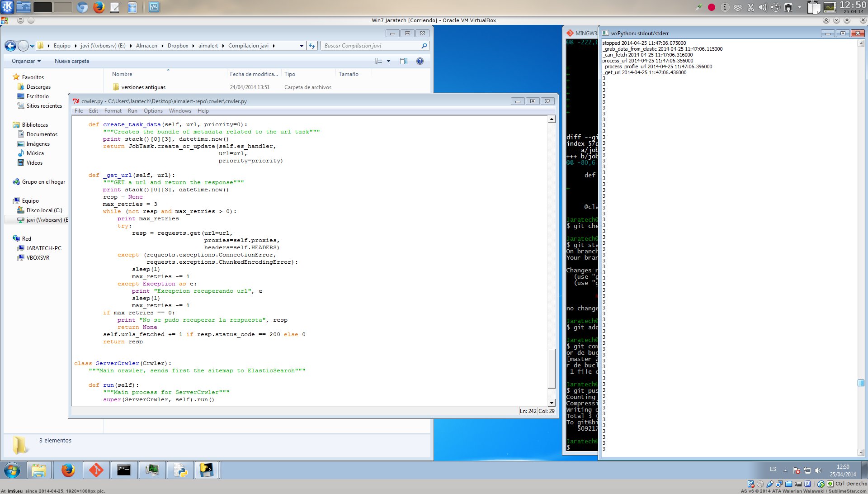Open the Run menu in IDLE
Viewport: 868px width, 494px height.
point(132,111)
